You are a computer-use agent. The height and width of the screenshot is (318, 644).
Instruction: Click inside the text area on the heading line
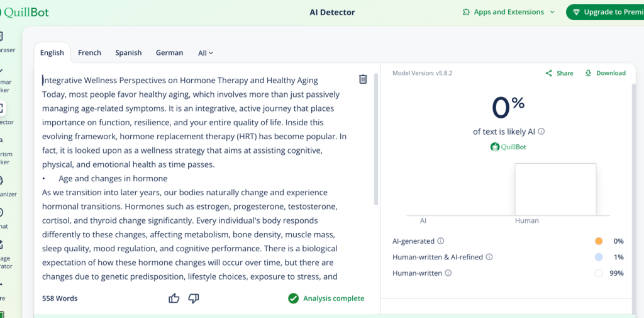[x=180, y=81]
